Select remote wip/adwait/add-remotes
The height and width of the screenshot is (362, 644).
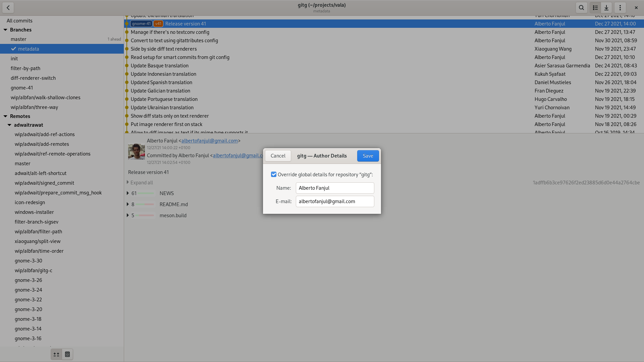pos(62,144)
